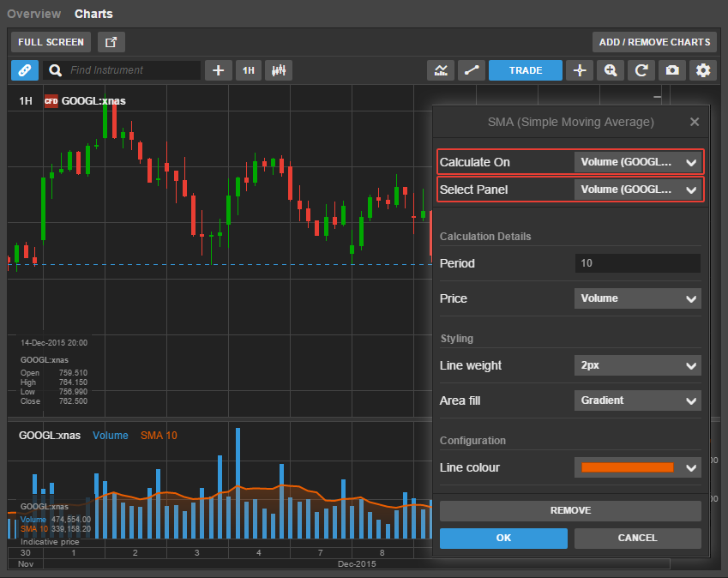Open the Line weight dropdown
The image size is (728, 578).
pyautogui.click(x=637, y=365)
